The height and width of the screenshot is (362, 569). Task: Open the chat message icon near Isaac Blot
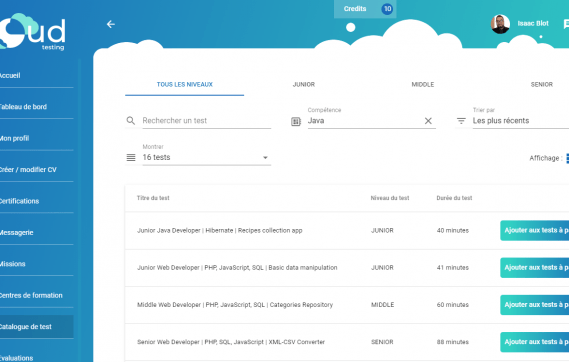point(566,24)
